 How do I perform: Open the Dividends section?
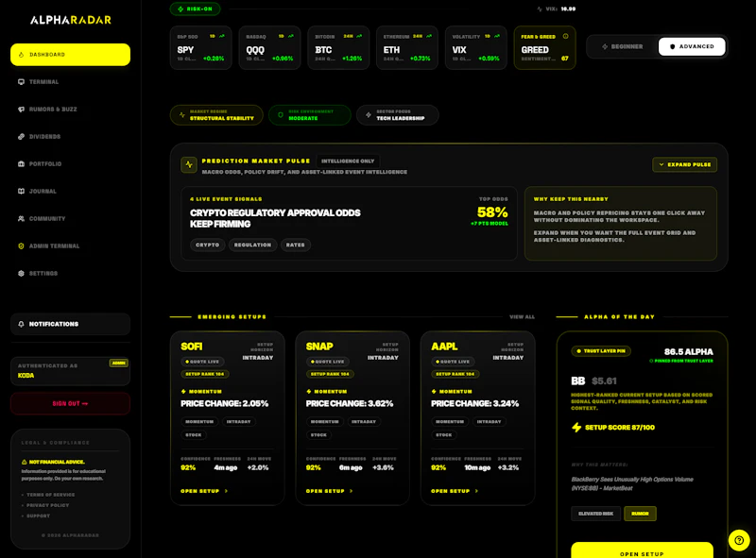tap(70, 136)
